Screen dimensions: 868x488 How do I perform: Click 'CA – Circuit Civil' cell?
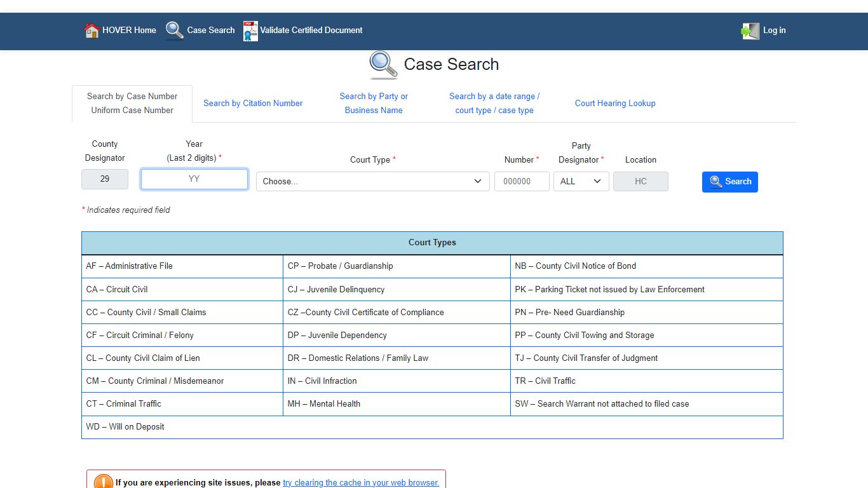pos(182,289)
